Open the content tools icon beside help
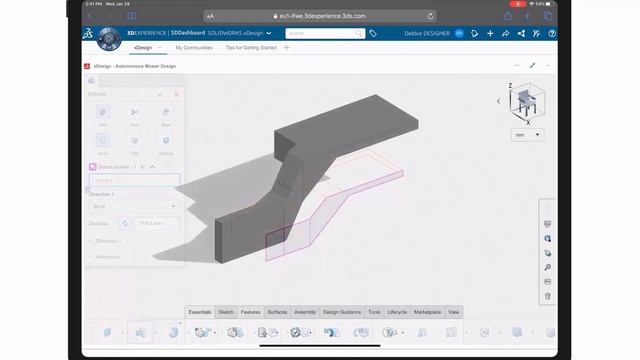Viewport: 640px width, 360px height. coord(536,33)
